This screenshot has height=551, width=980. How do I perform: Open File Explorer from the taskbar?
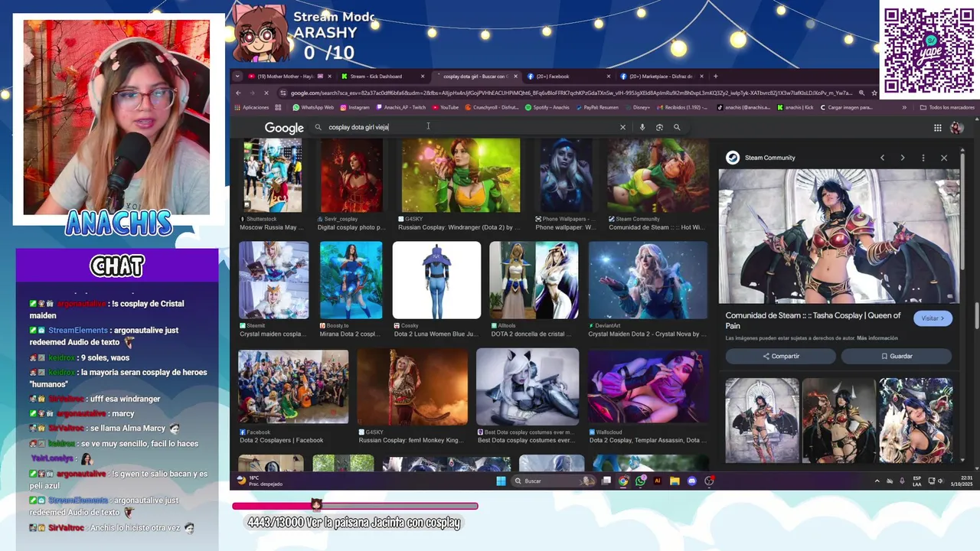click(675, 481)
